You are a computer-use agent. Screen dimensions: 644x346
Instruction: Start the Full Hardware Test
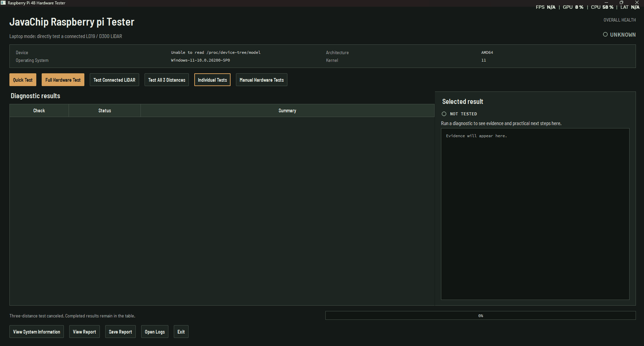pos(63,80)
